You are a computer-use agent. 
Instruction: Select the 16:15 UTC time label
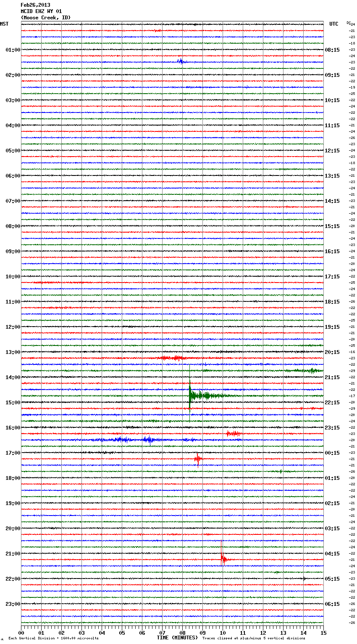tap(332, 251)
